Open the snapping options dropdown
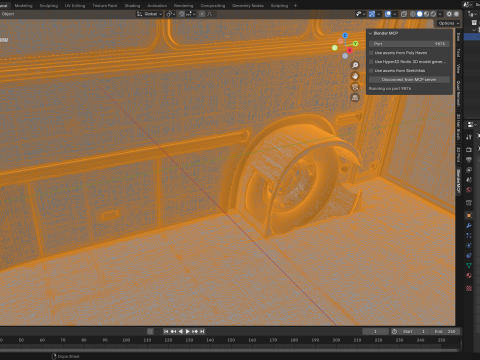480x360 pixels. [x=191, y=14]
